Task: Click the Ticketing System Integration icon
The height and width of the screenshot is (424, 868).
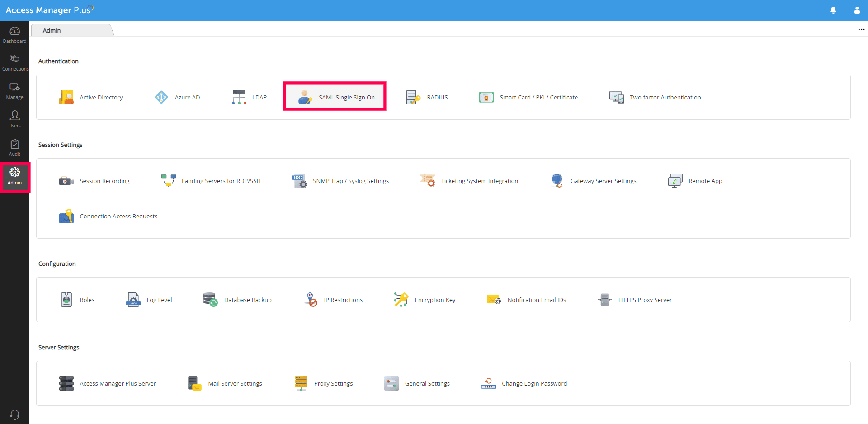Action: [427, 181]
